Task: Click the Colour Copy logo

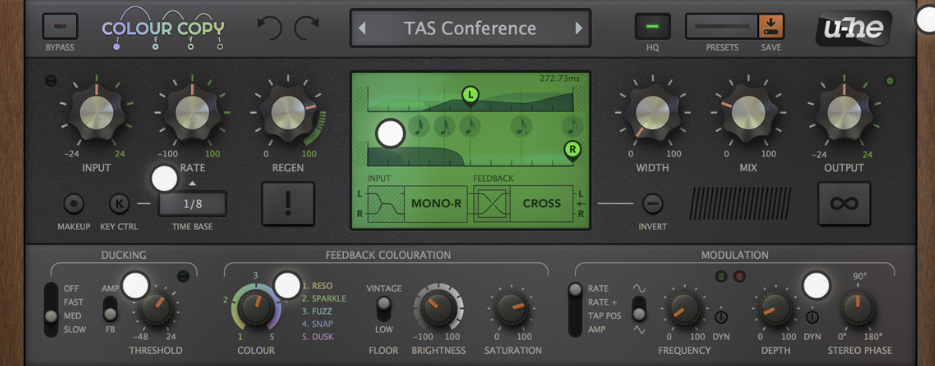Action: (x=163, y=28)
